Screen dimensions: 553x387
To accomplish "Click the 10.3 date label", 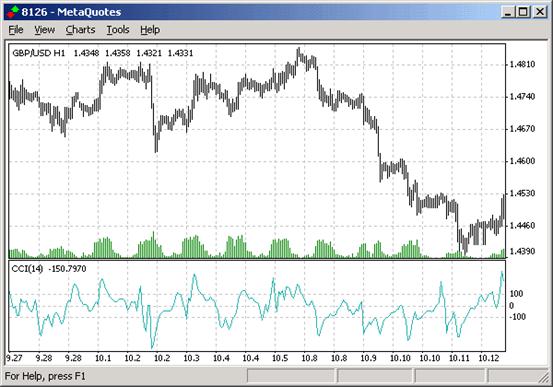I will coord(192,358).
